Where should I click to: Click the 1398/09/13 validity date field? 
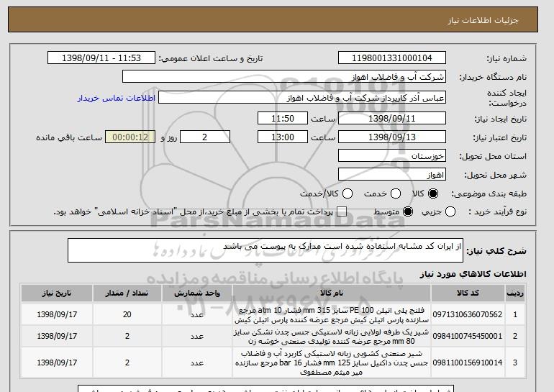392,137
